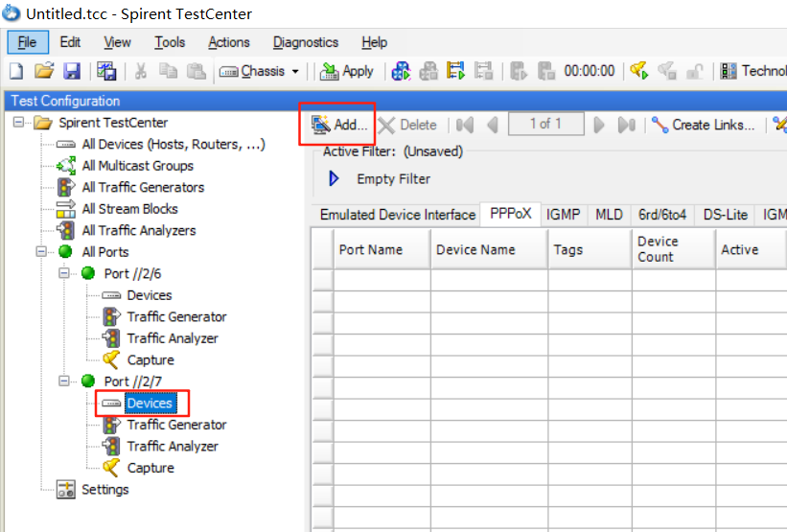Select All Stream Blocks in tree
Viewport: 787px width, 532px height.
[x=129, y=209]
